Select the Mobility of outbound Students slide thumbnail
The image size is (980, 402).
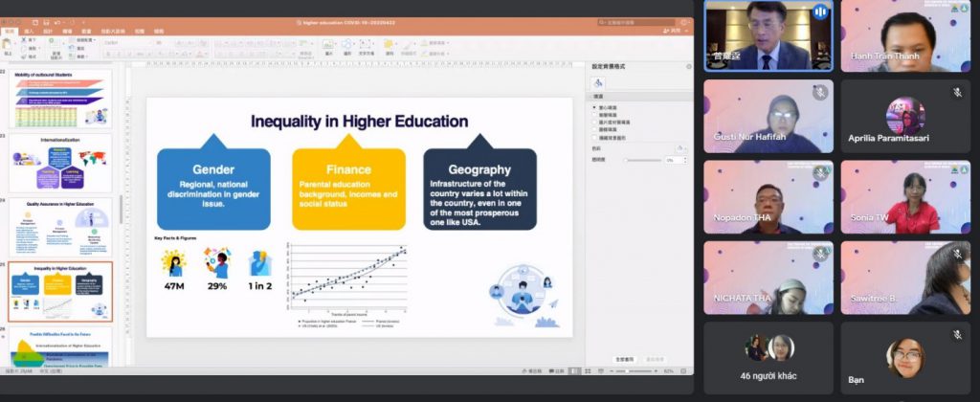60,99
